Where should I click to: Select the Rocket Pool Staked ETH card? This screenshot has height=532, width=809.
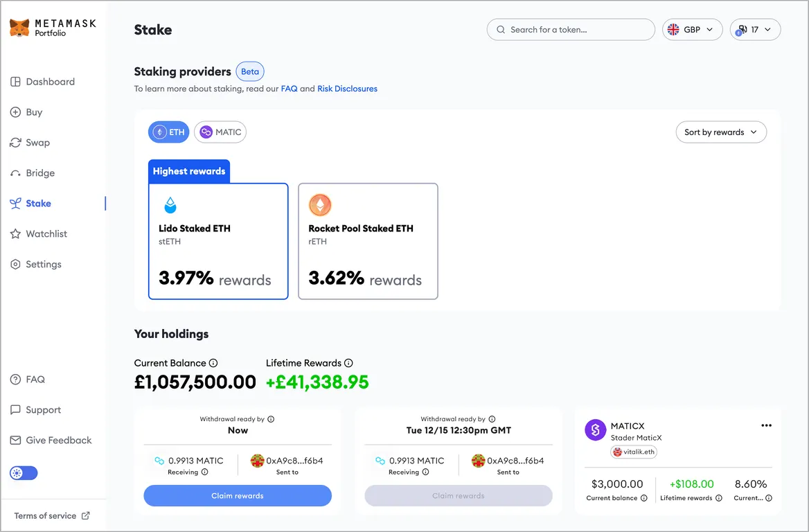pos(368,241)
